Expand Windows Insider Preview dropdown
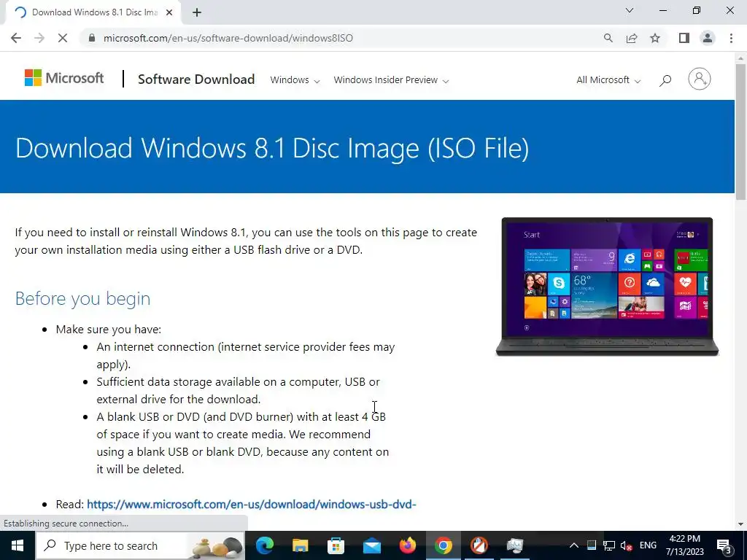The image size is (747, 560). pyautogui.click(x=391, y=80)
